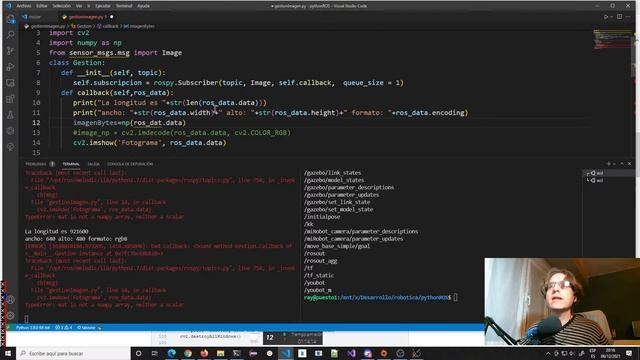Viewport: 640px width, 360px height.
Task: Click '/miRobot_camera/parameter_descriptions' in the terminal
Action: (361, 231)
